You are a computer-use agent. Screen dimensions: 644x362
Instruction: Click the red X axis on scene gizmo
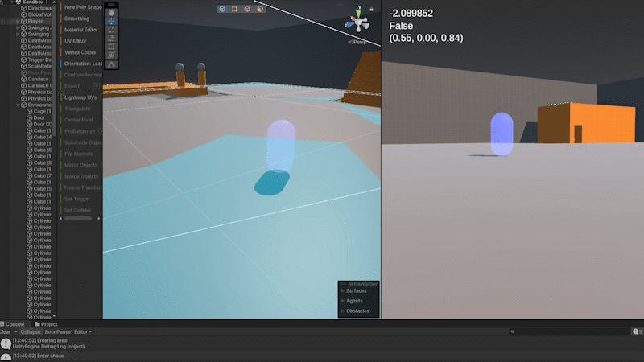tap(353, 19)
